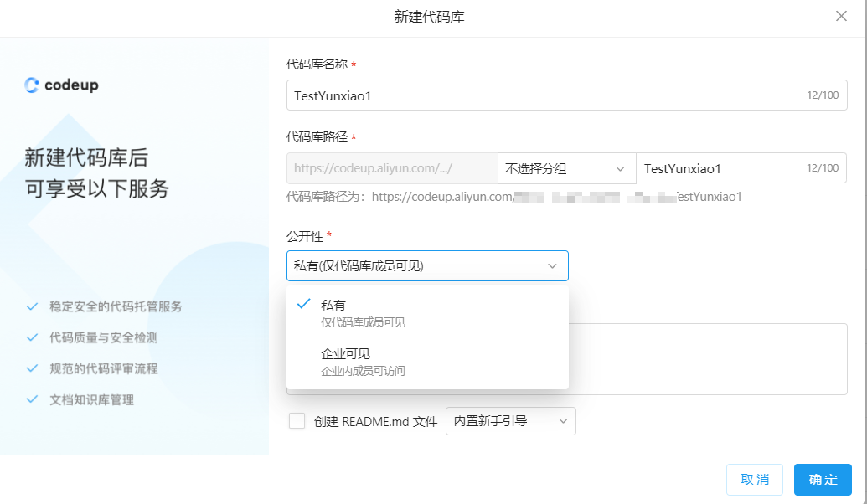Click the 取消 button
Screen dimensions: 867x504
click(x=754, y=479)
